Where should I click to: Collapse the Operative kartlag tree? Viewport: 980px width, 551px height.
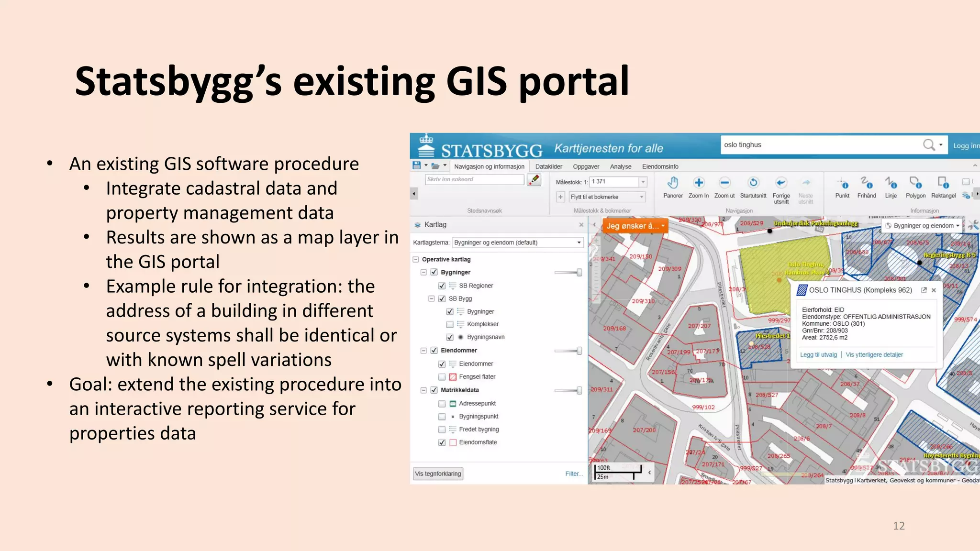415,259
